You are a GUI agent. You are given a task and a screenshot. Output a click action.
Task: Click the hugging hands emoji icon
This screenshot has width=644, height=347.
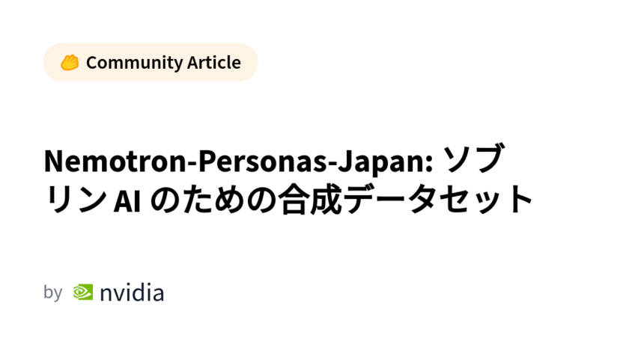(x=70, y=62)
